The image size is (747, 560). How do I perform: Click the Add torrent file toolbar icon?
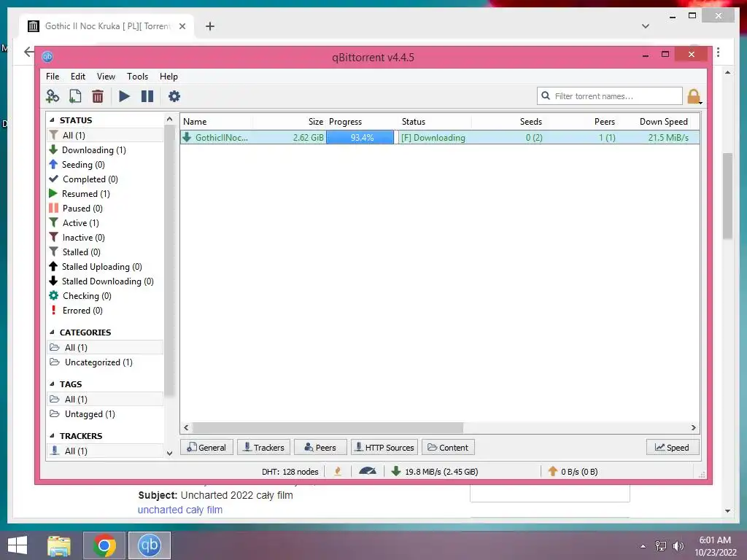coord(75,96)
